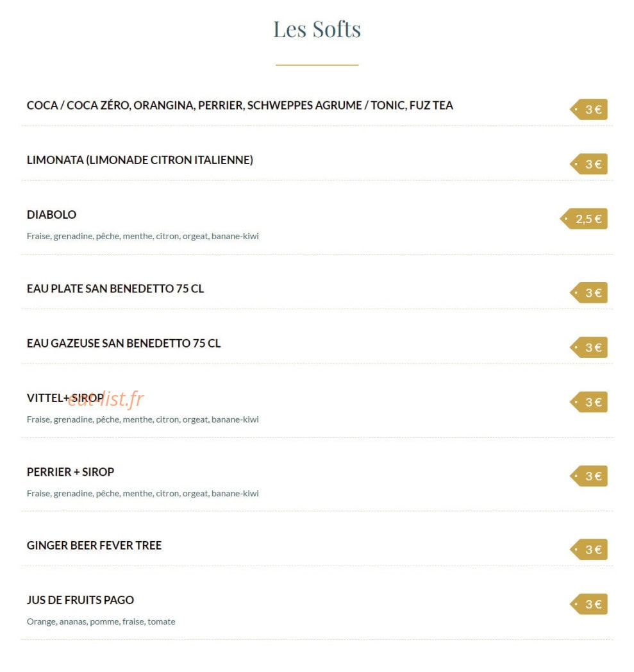Select the Diabolo item title
Screen dimensions: 634x672
pyautogui.click(x=51, y=215)
